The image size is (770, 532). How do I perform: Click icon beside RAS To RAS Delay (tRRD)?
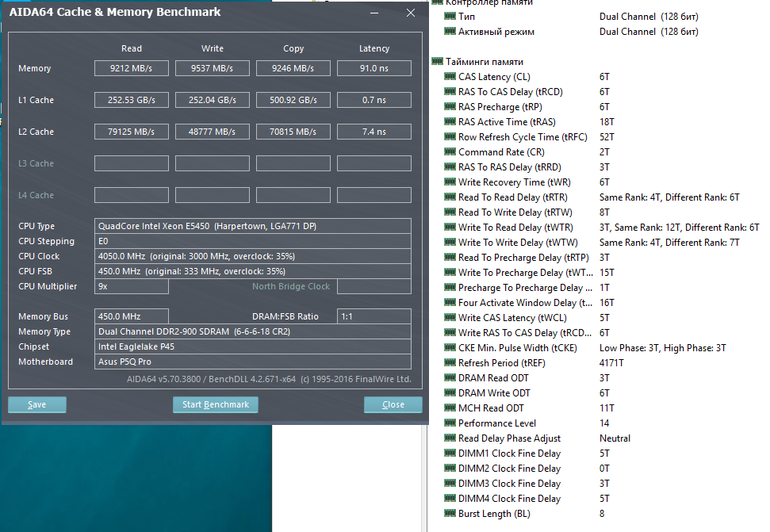click(x=450, y=166)
